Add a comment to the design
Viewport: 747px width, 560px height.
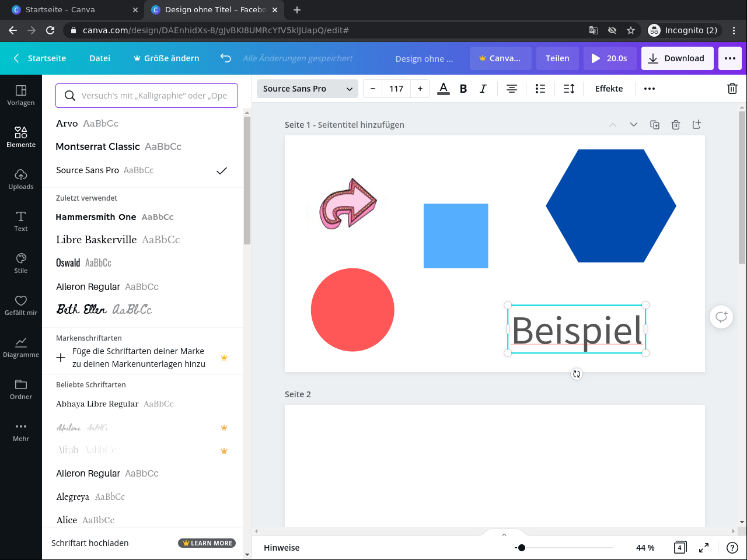(x=722, y=317)
